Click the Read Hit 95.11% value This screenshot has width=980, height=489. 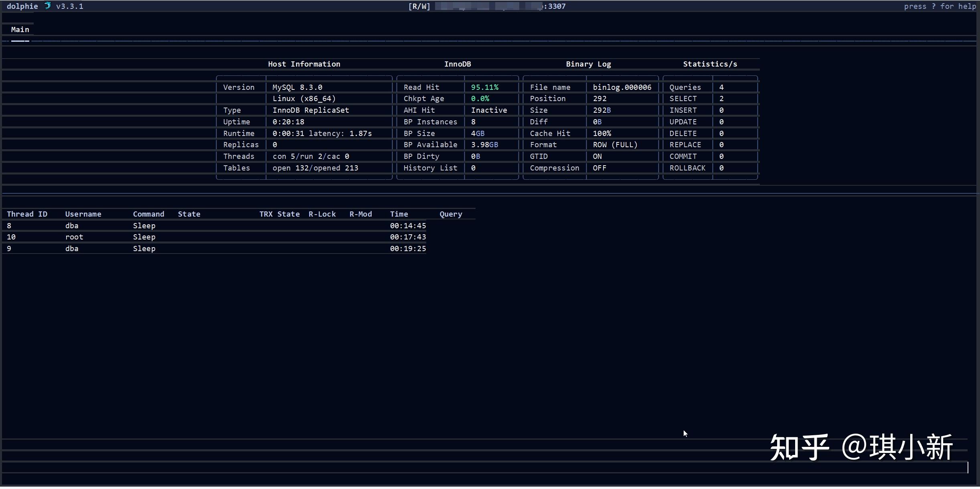point(484,87)
